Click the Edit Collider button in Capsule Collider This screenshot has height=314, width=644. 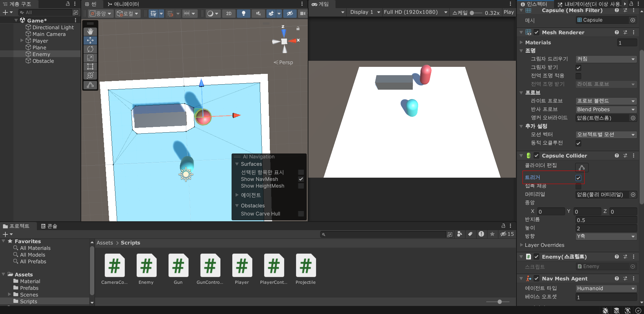point(582,167)
